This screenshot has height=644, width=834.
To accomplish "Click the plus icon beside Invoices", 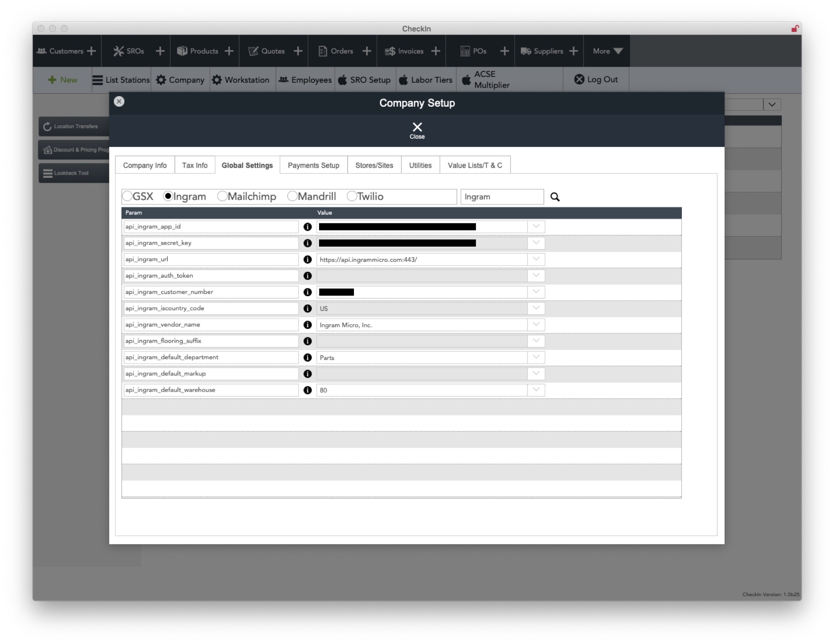I will coord(436,51).
